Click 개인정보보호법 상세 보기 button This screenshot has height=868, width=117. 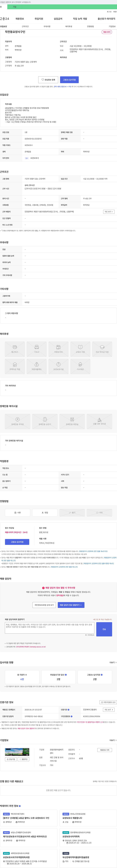pos(44,605)
